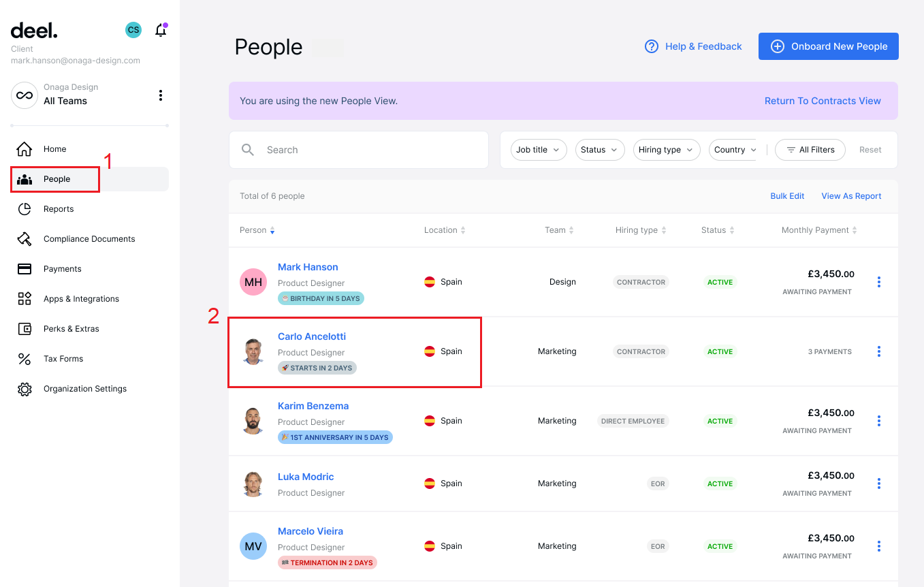924x587 pixels.
Task: Sort the table by Location column
Action: (x=445, y=230)
